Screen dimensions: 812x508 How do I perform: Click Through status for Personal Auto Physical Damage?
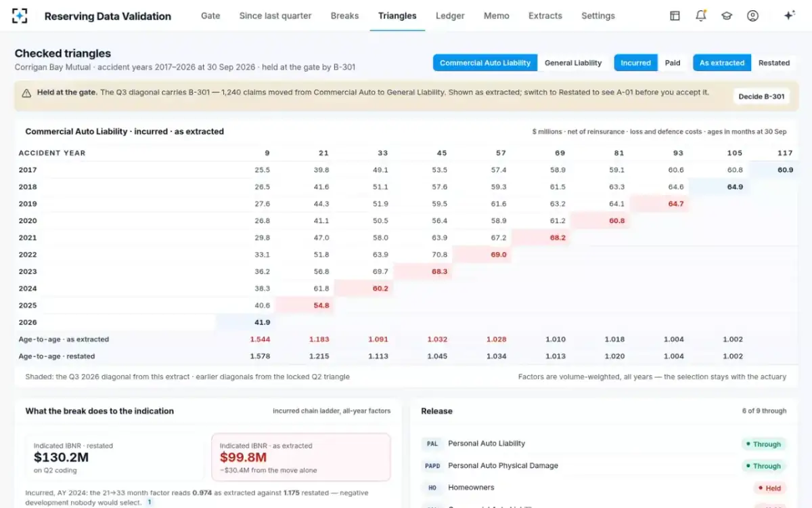click(x=763, y=466)
